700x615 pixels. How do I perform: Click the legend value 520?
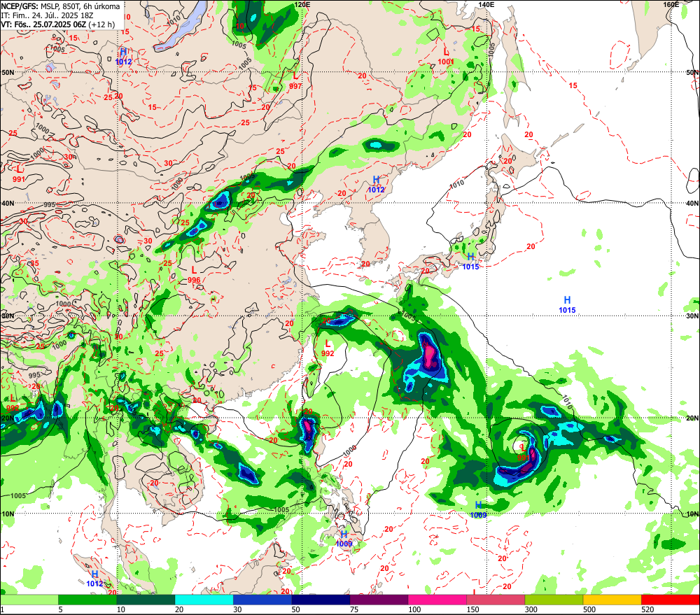pos(647,609)
